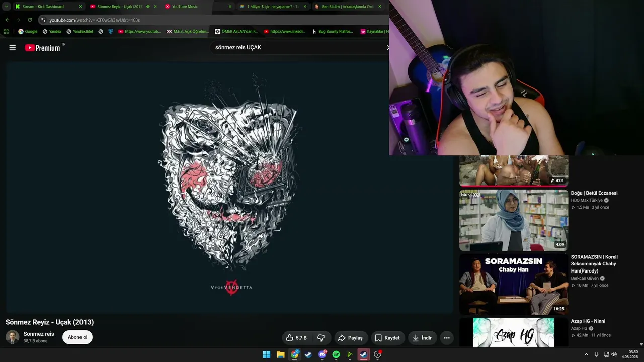
Task: Switch to Chrome in the taskbar
Action: pos(295,354)
